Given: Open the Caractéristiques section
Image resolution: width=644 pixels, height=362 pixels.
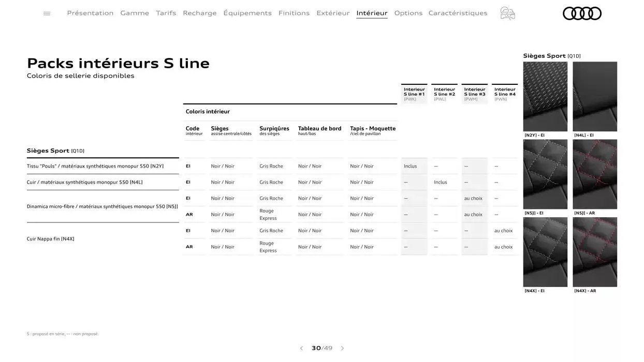Looking at the screenshot, I should [457, 12].
